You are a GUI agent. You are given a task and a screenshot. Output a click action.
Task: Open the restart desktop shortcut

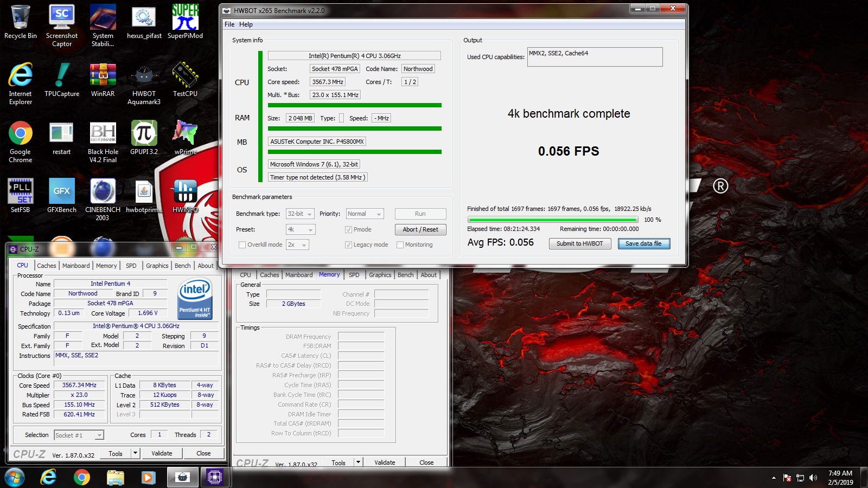tap(62, 138)
